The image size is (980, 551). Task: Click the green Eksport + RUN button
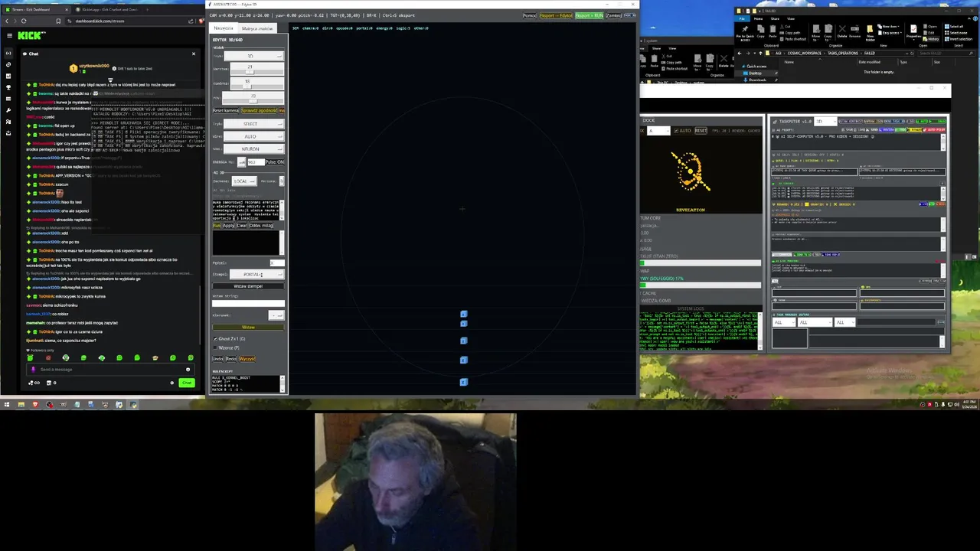pos(589,15)
